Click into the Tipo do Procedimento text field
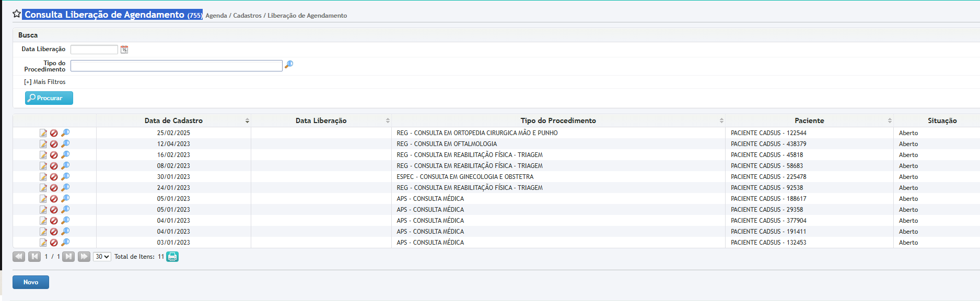Viewport: 980px width, 301px height. pos(176,66)
